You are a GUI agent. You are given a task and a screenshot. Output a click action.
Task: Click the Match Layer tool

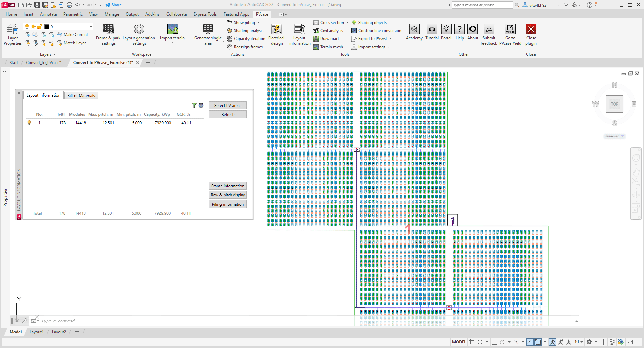click(71, 43)
